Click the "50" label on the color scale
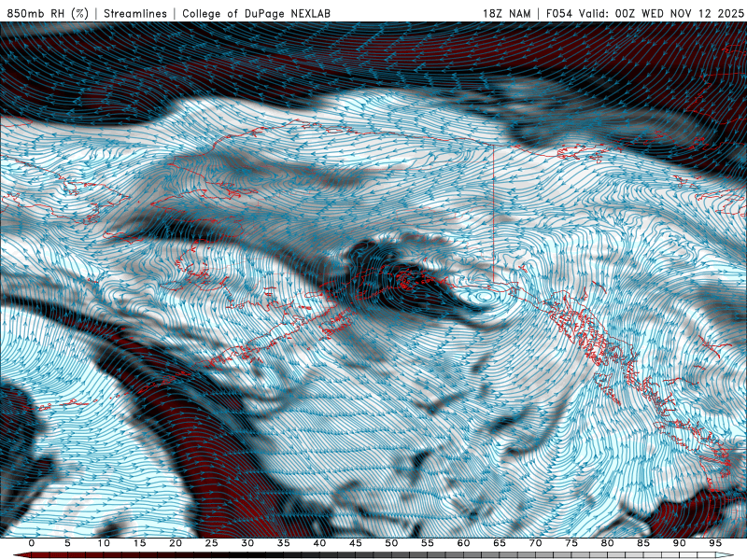Viewport: 747px width, 560px height. 391,543
